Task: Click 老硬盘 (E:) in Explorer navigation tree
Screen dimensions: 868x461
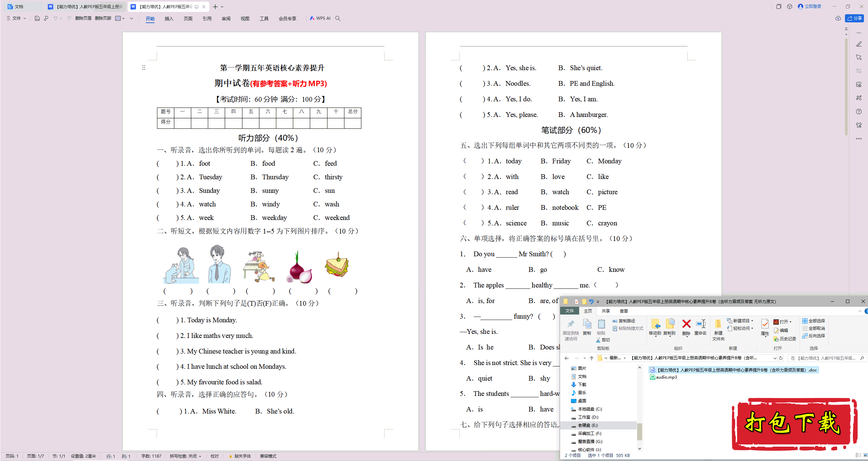Action: point(588,425)
